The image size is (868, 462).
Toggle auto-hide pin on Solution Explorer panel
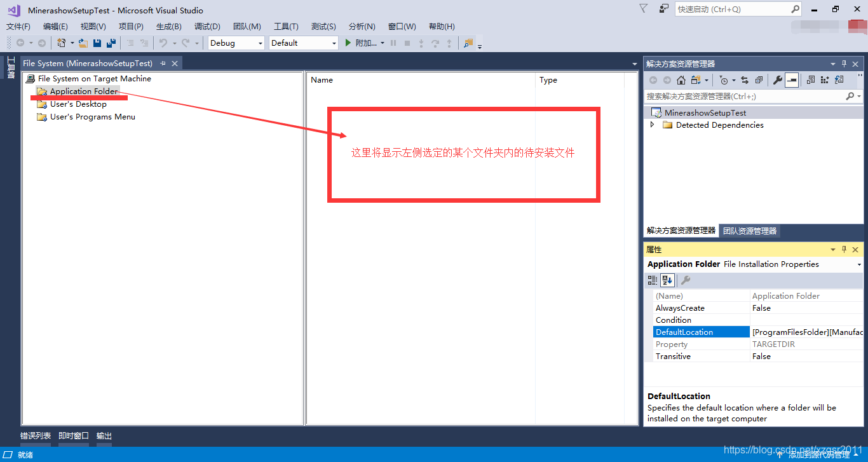click(x=844, y=64)
